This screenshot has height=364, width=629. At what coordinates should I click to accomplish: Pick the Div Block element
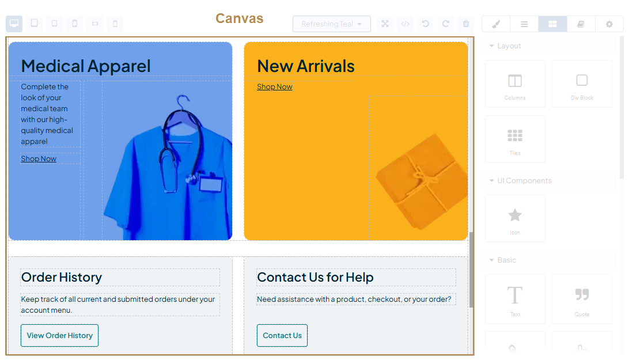pyautogui.click(x=582, y=84)
